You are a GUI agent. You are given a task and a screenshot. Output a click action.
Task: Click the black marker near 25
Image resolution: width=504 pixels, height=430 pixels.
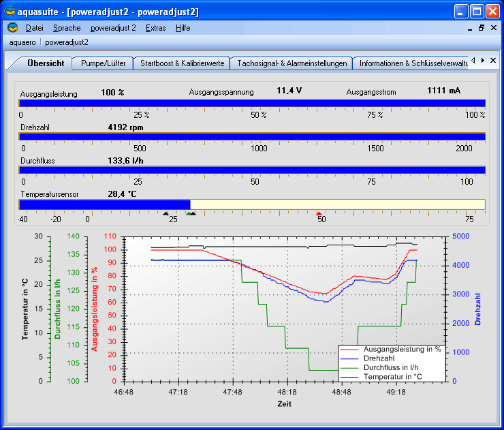pyautogui.click(x=166, y=213)
